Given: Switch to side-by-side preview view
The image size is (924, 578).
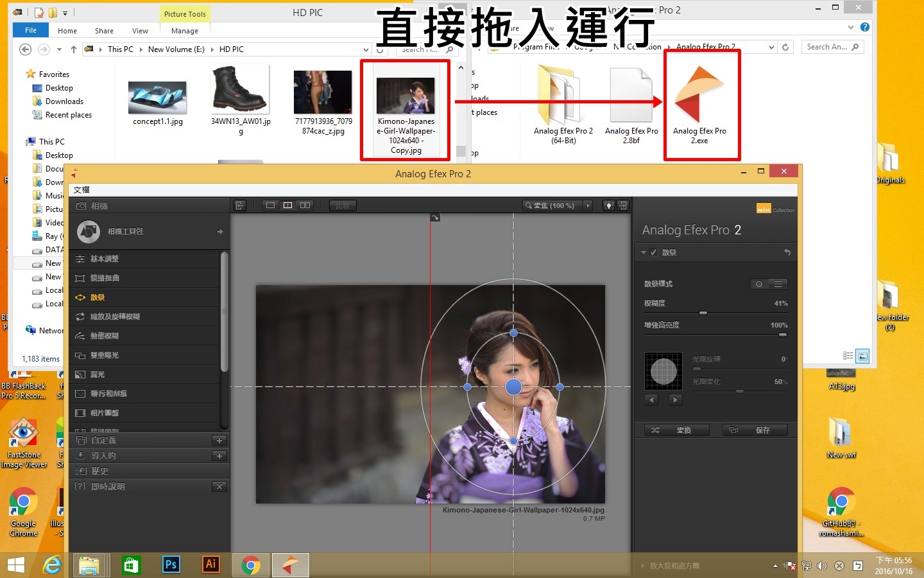Looking at the screenshot, I should click(305, 206).
